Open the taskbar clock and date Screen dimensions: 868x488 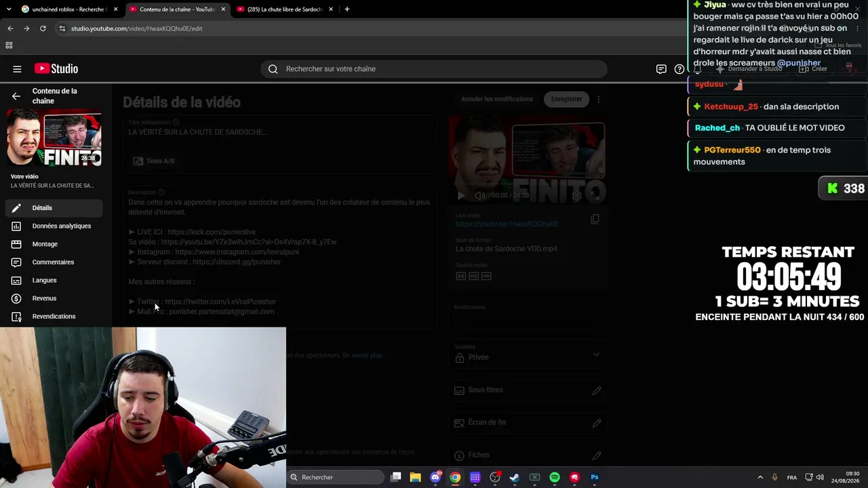(x=846, y=477)
